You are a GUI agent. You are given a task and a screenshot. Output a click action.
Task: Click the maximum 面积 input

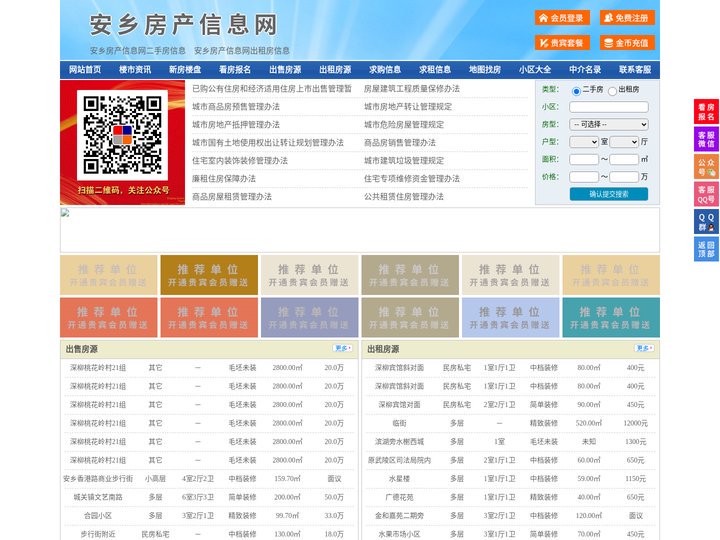coord(624,159)
